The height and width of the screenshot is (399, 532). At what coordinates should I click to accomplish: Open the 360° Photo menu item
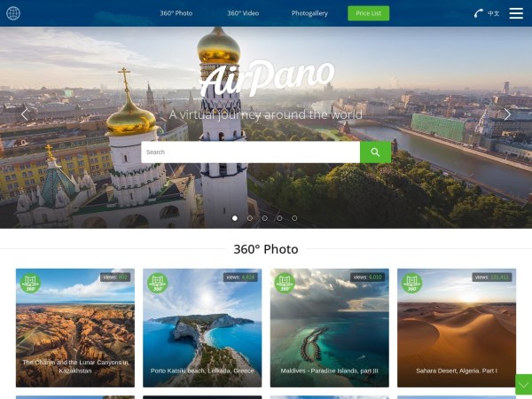click(x=176, y=13)
